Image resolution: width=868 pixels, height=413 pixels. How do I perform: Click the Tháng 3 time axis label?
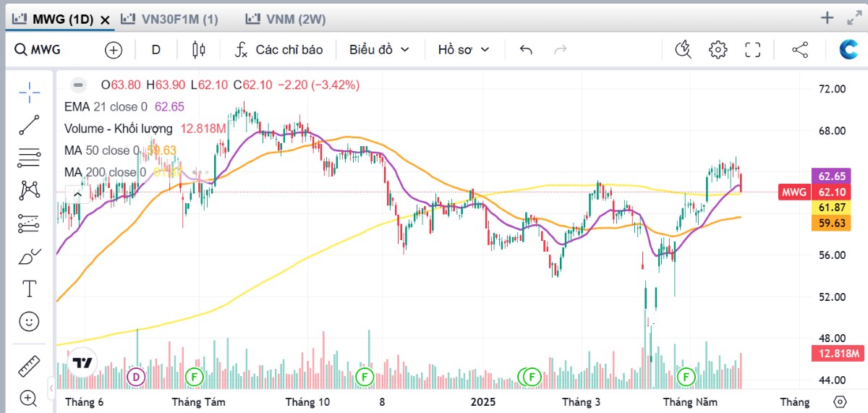582,401
